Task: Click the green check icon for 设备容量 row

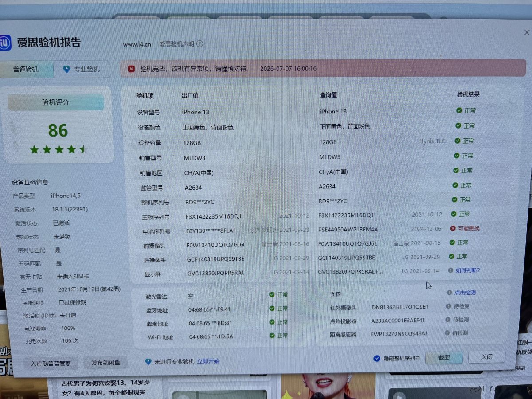Action: [x=457, y=141]
